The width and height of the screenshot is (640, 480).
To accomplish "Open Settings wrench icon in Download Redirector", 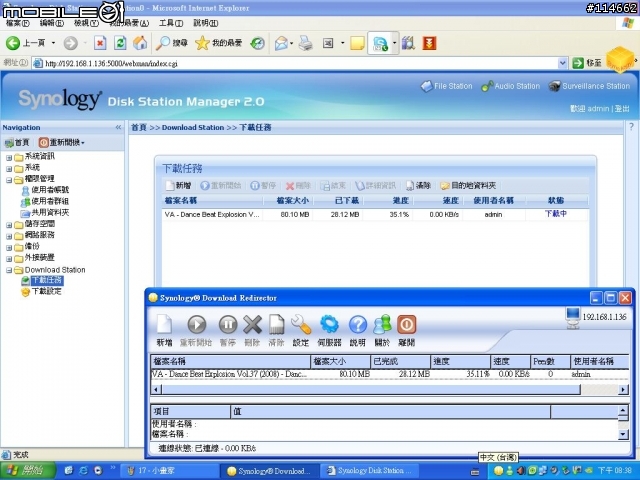I will tap(301, 325).
